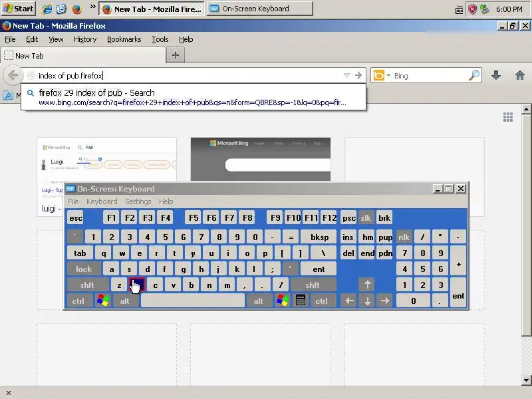Toggle the new tab grid view icon
This screenshot has width=532, height=399.
pyautogui.click(x=508, y=117)
